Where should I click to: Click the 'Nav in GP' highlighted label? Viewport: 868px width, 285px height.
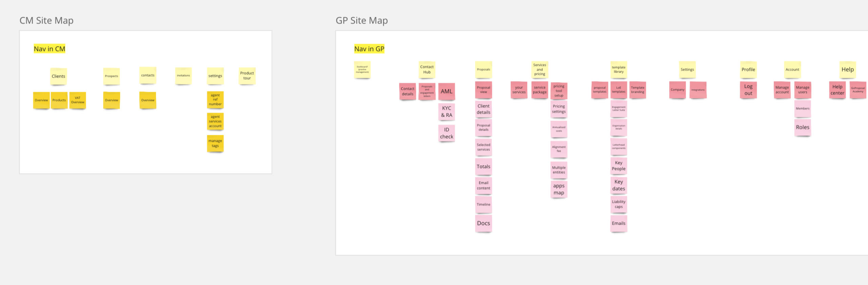point(369,49)
